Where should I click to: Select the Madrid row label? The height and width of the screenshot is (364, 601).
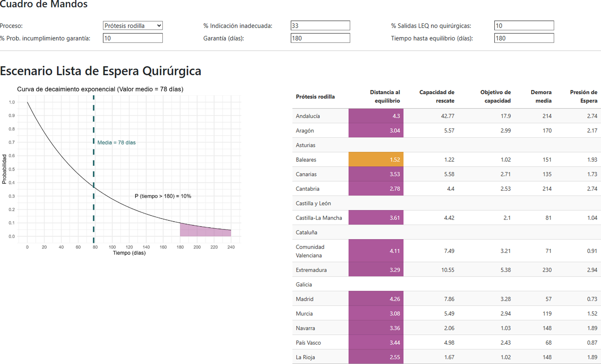click(x=304, y=299)
